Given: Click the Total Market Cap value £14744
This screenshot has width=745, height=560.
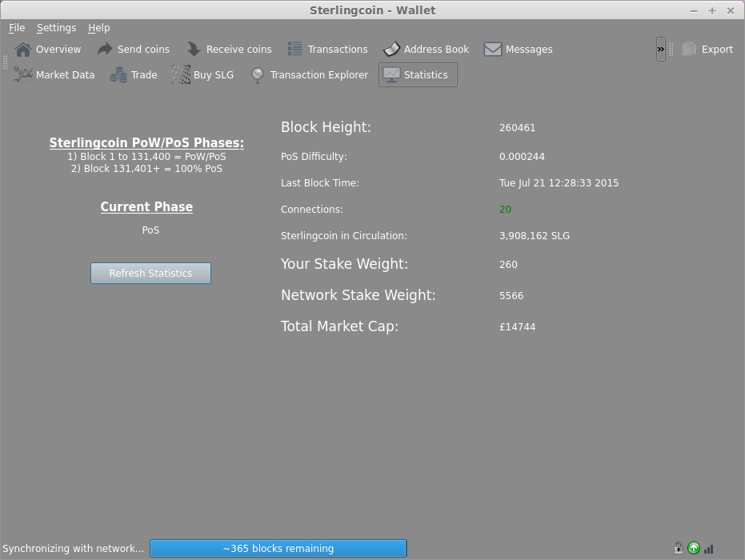Looking at the screenshot, I should tap(517, 326).
